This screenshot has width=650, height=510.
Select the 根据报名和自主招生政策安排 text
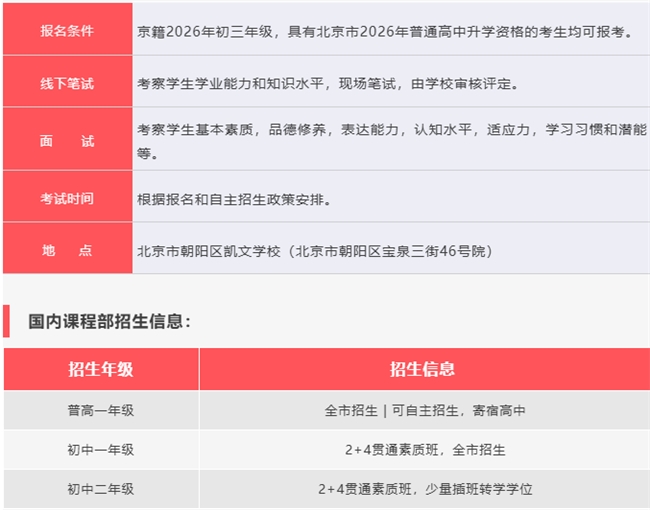[234, 198]
